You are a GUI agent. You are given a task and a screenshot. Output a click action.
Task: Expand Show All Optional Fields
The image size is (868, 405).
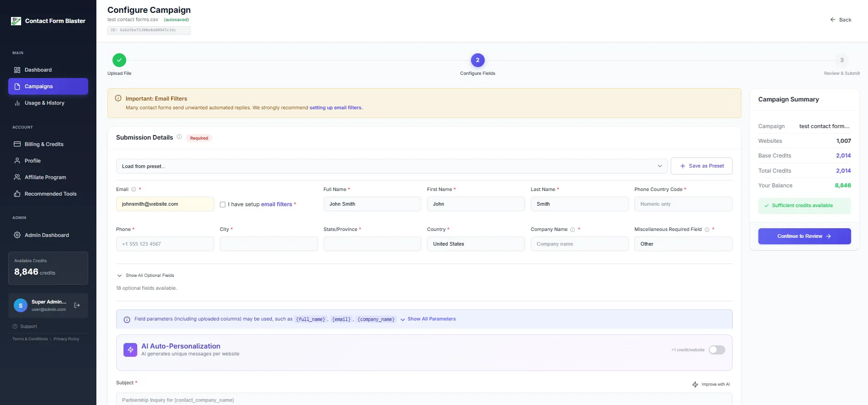[146, 276]
